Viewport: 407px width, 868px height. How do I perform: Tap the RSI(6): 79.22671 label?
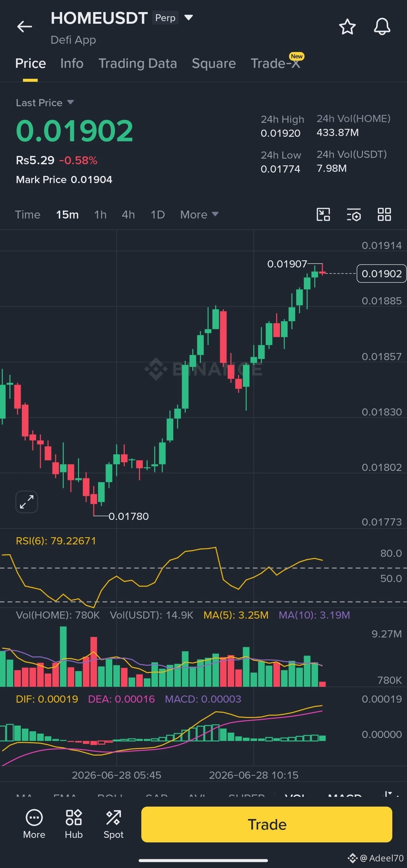56,541
